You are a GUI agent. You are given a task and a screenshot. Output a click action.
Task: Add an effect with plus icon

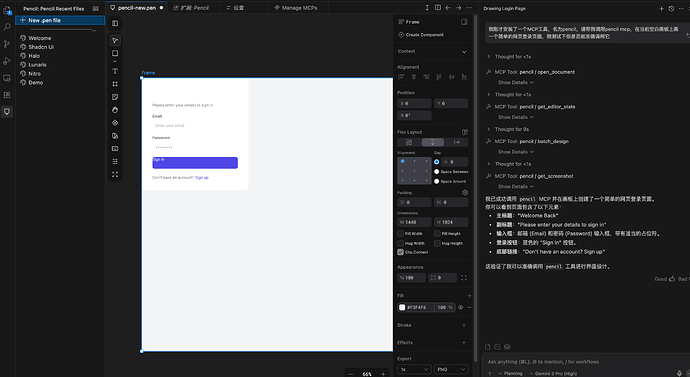tap(464, 342)
